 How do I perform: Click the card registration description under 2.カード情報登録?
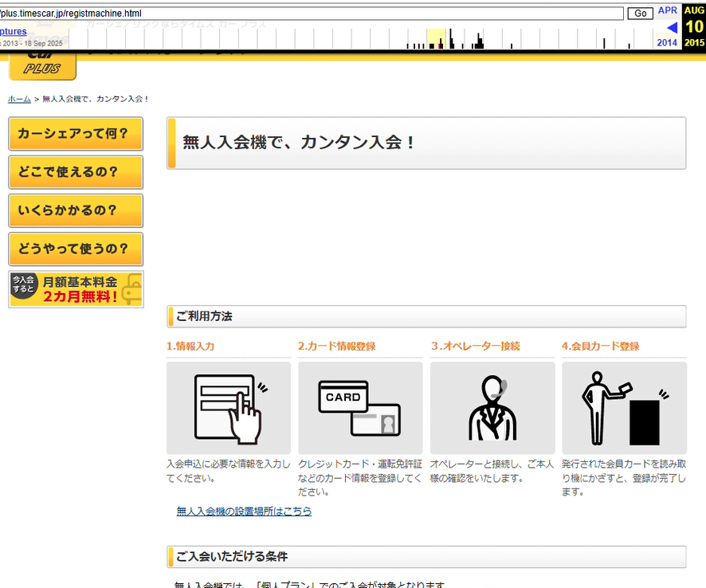(x=360, y=478)
